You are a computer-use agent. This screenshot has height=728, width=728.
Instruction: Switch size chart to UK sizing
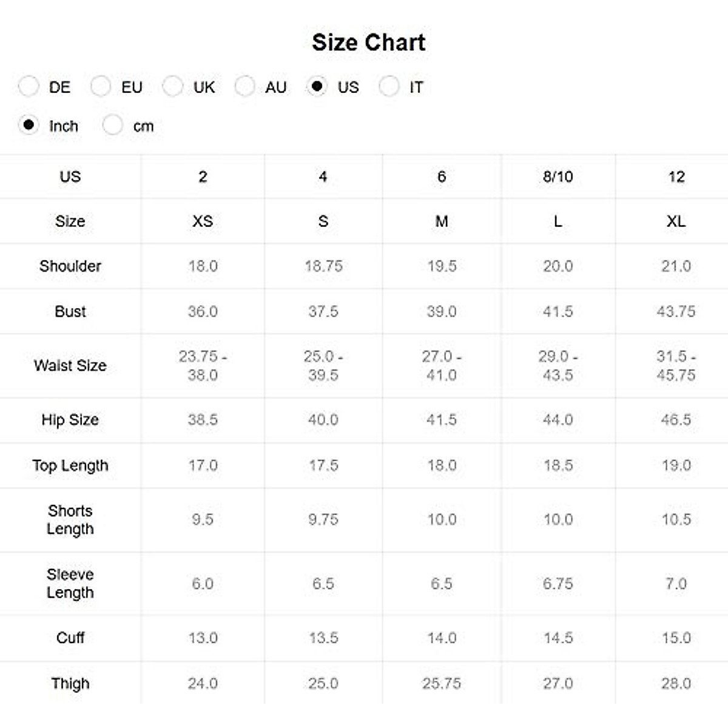(x=173, y=87)
